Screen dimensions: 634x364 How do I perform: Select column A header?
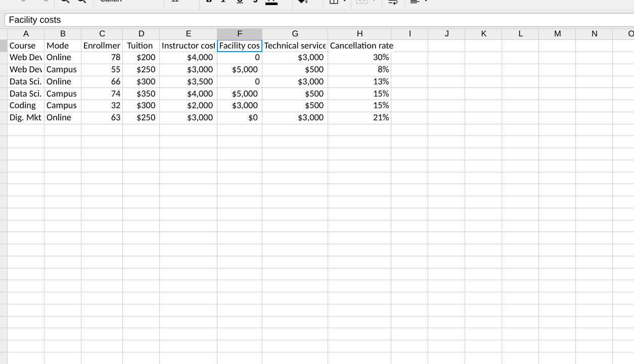pyautogui.click(x=26, y=34)
